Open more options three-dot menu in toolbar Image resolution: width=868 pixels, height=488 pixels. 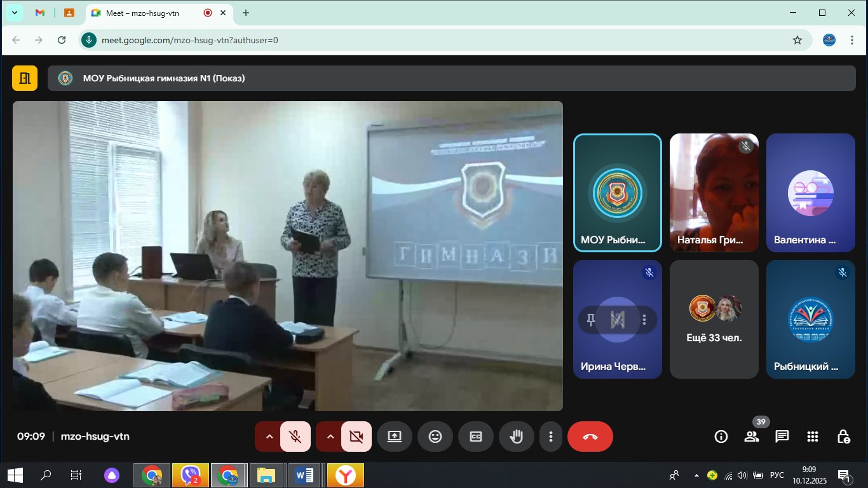coord(551,437)
